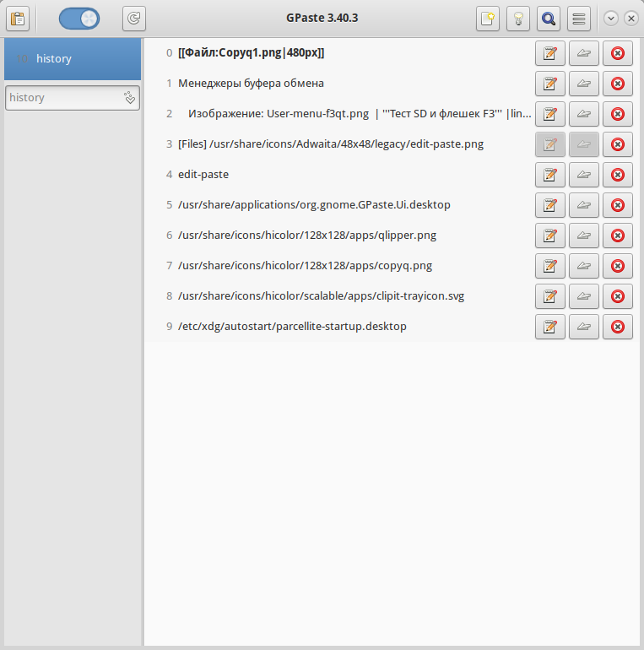Delete the Изображение: User-menu-f3qt.png item

(x=618, y=114)
